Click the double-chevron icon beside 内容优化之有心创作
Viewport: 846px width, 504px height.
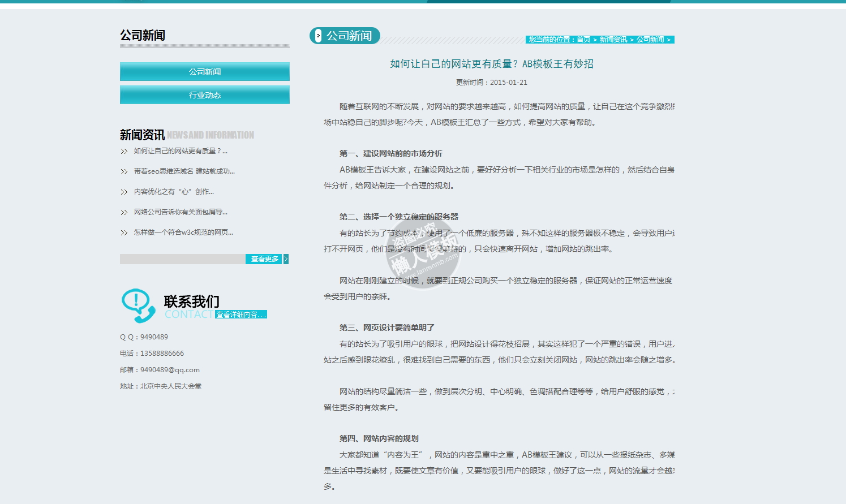(x=124, y=192)
